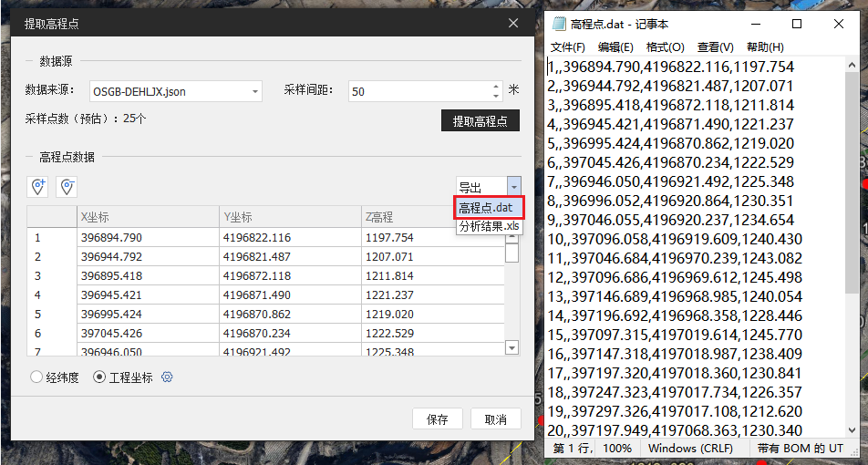Expand the 数据来源 dropdown list
The image size is (868, 465).
[x=254, y=91]
